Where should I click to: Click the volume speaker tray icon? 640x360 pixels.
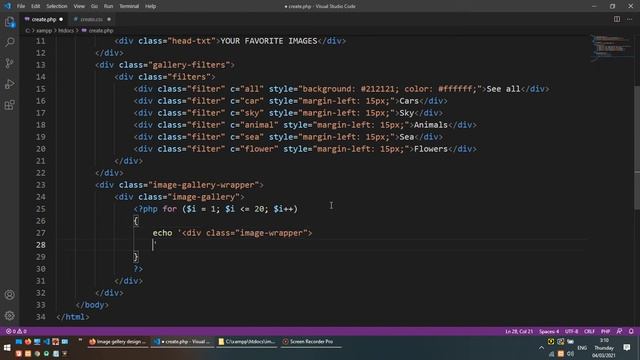[570, 353]
